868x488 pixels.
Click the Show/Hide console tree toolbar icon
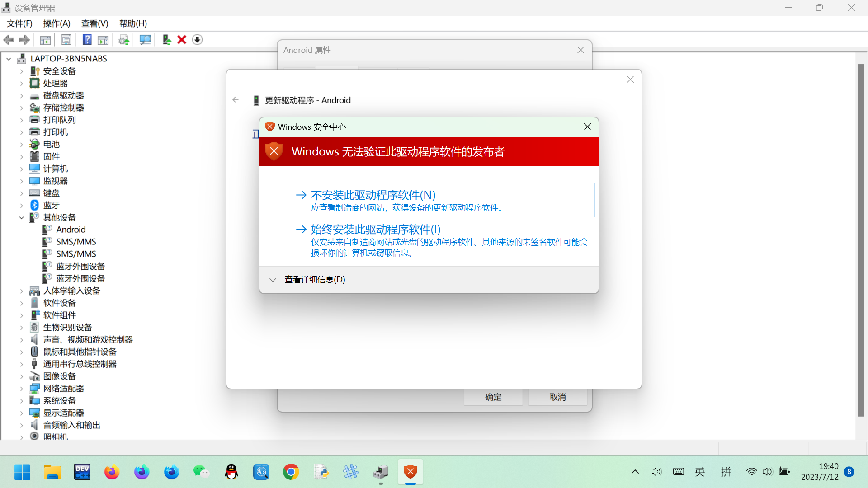pyautogui.click(x=45, y=40)
